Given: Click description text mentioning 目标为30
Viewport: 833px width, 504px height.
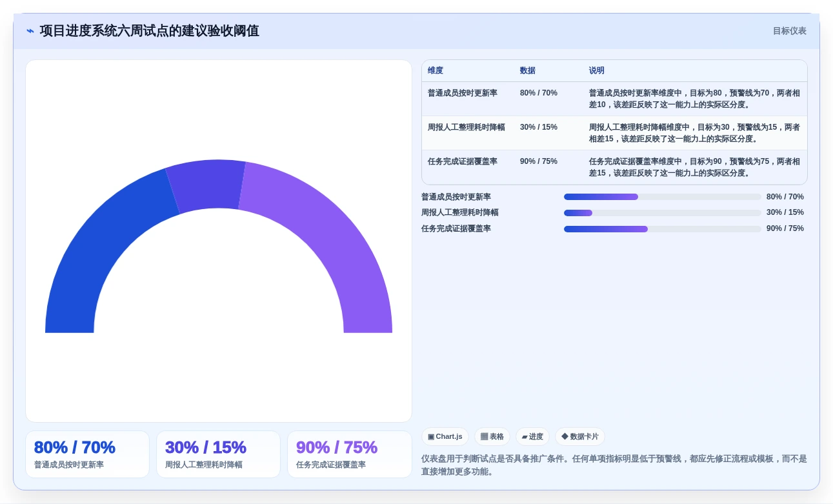Looking at the screenshot, I should 694,133.
